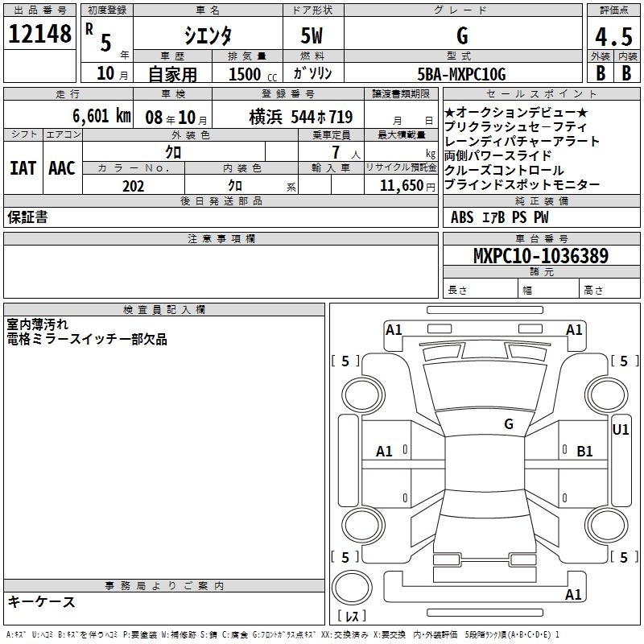
Task: Click the registration month 10 月
Action: click(x=113, y=73)
